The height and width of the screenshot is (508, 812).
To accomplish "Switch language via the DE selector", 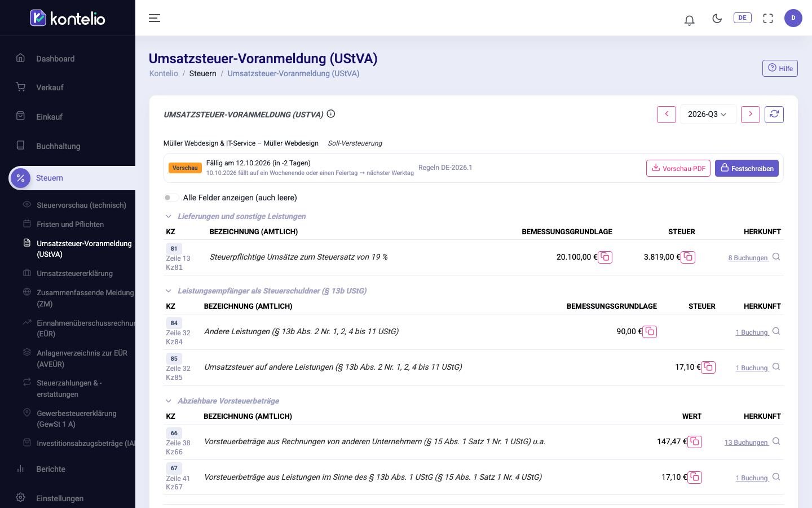I will coord(742,18).
